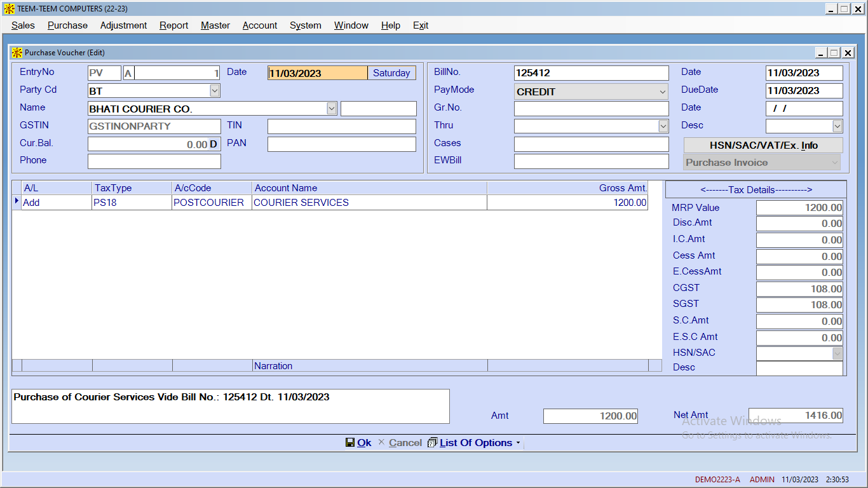The height and width of the screenshot is (488, 868).
Task: Click the TEEM-TEEM Computers app icon
Action: tap(10, 9)
